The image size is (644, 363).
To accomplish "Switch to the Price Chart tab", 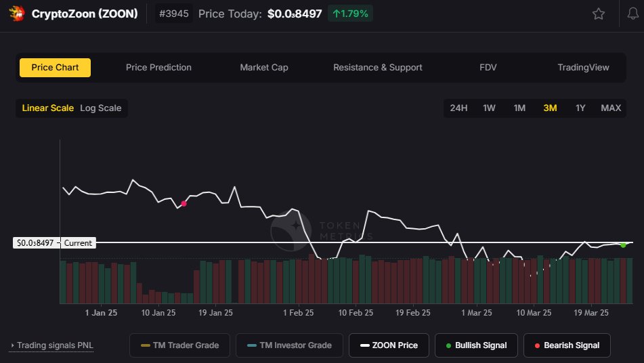I will pos(55,67).
